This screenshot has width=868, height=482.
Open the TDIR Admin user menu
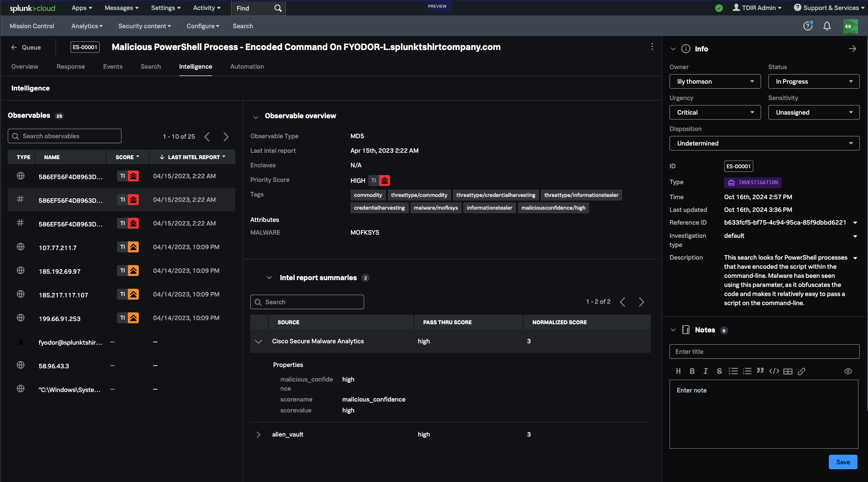[757, 8]
